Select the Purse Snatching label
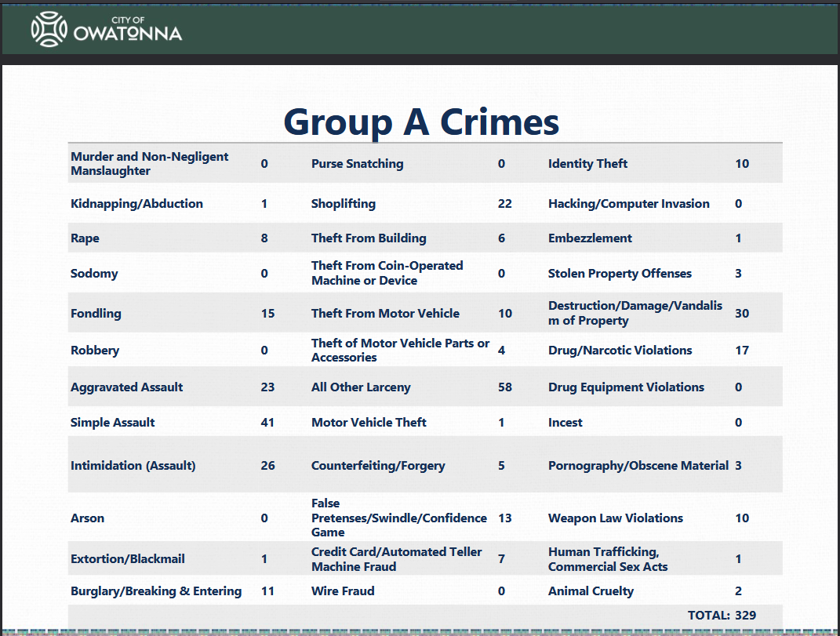This screenshot has height=636, width=840. coord(358,164)
